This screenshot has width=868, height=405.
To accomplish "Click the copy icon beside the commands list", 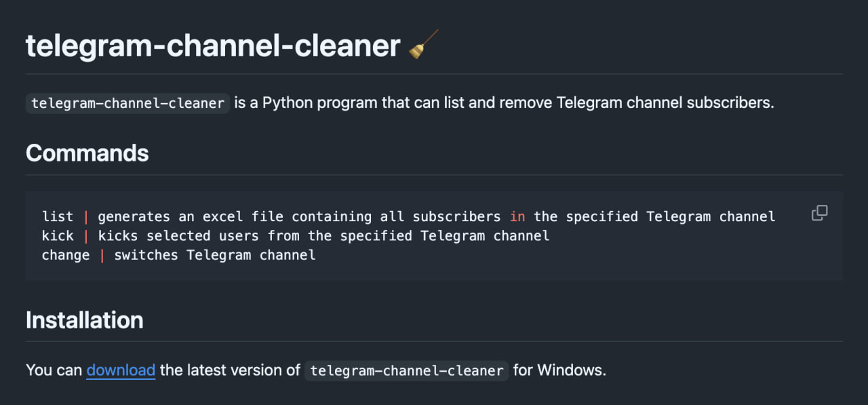I will point(819,212).
